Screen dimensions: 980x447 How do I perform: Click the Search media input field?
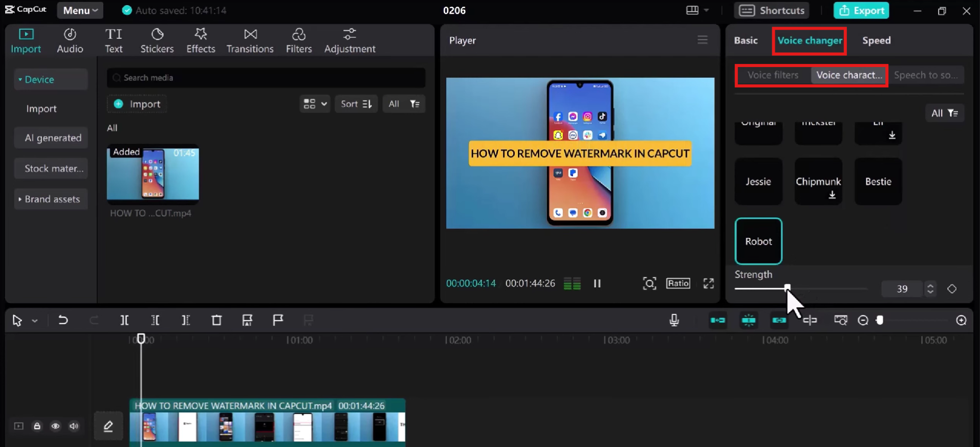266,78
